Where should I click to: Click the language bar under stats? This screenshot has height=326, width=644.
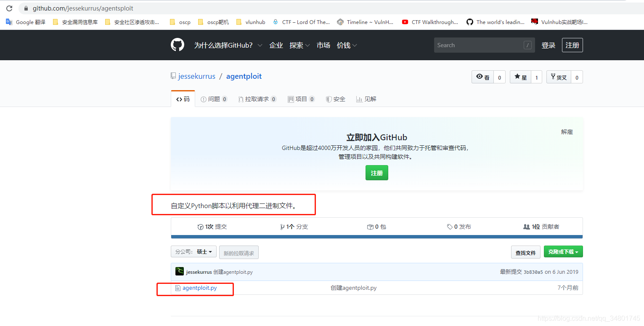coord(376,237)
